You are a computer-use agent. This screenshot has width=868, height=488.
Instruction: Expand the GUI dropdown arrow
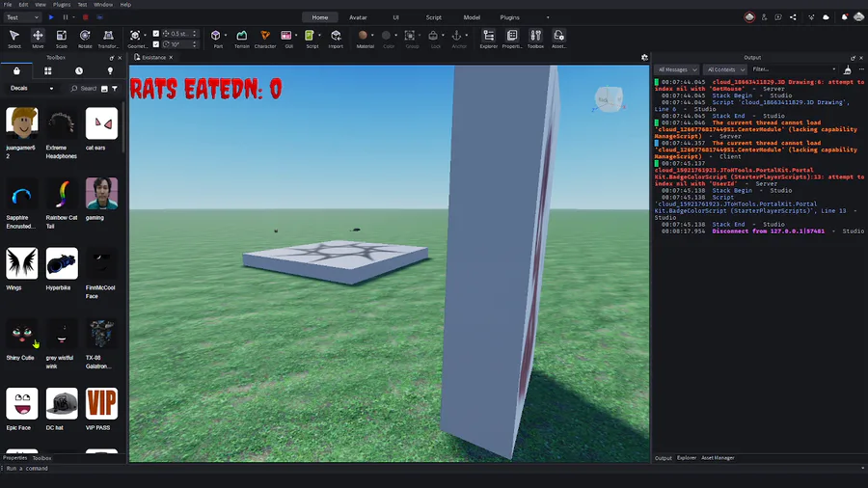(296, 36)
